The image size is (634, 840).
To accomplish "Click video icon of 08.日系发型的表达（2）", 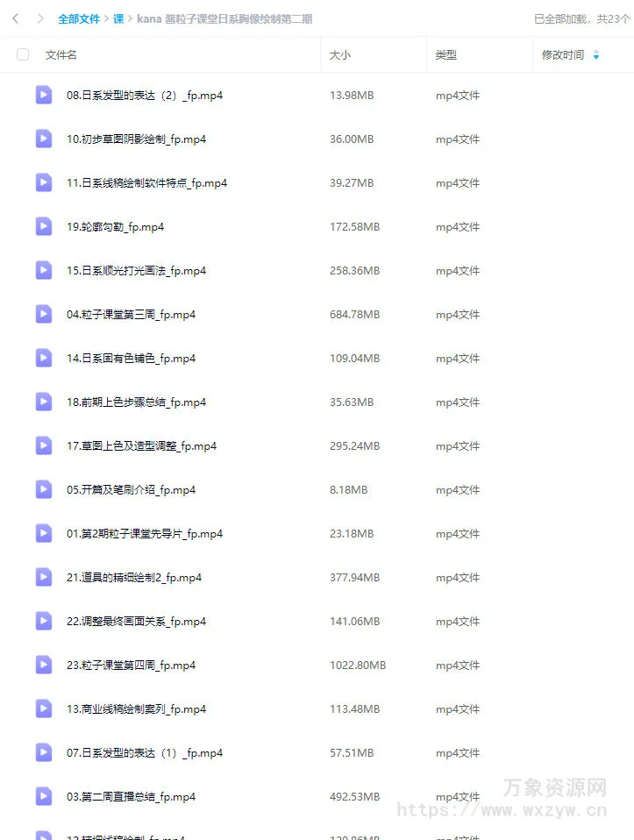I will click(x=44, y=95).
